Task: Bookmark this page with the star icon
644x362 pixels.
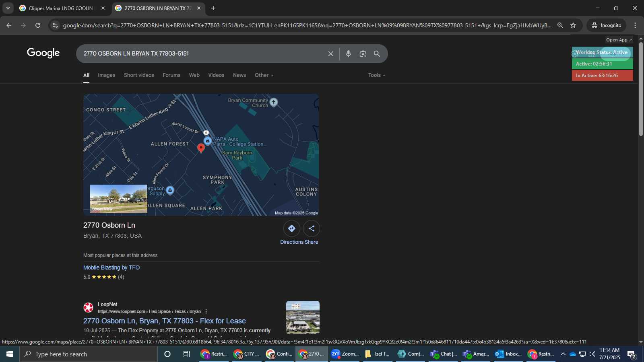Action: (x=573, y=25)
